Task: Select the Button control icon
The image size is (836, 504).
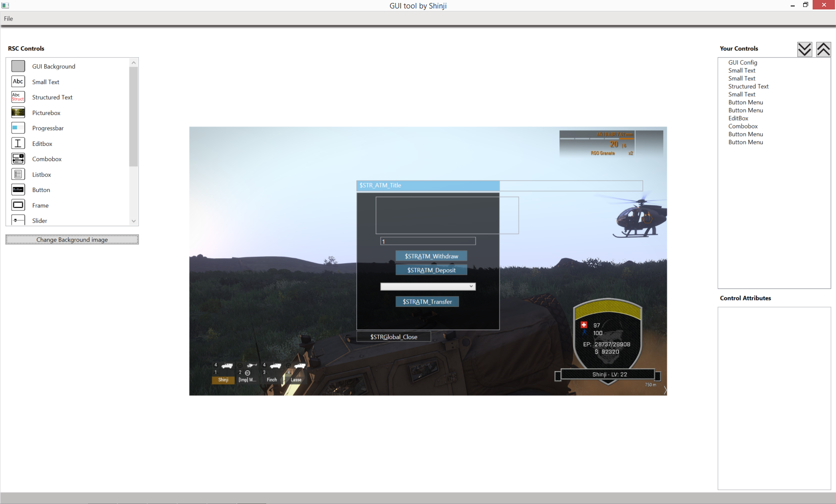Action: pos(18,190)
